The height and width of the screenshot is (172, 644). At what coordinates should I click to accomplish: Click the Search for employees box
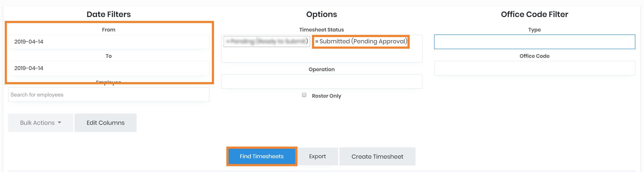109,95
